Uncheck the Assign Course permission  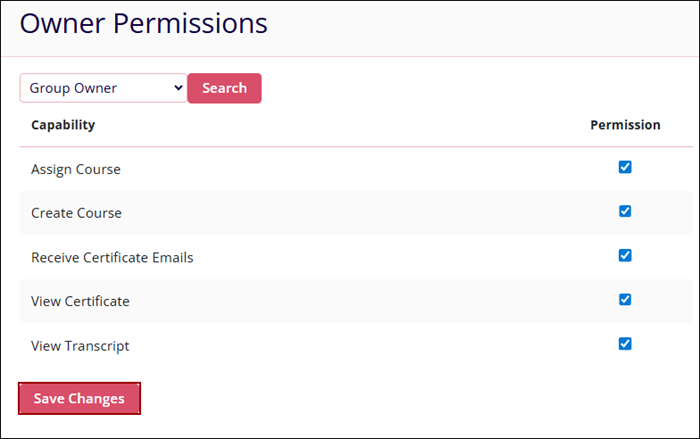tap(625, 167)
